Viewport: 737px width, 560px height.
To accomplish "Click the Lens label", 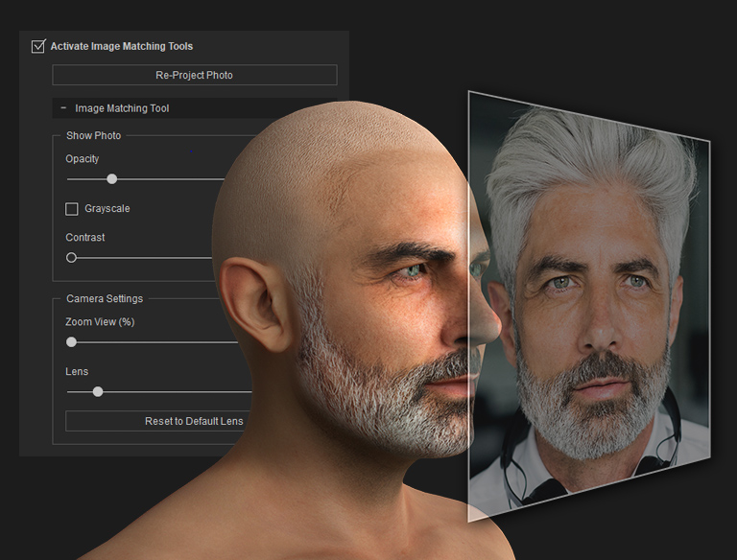I will tap(77, 372).
